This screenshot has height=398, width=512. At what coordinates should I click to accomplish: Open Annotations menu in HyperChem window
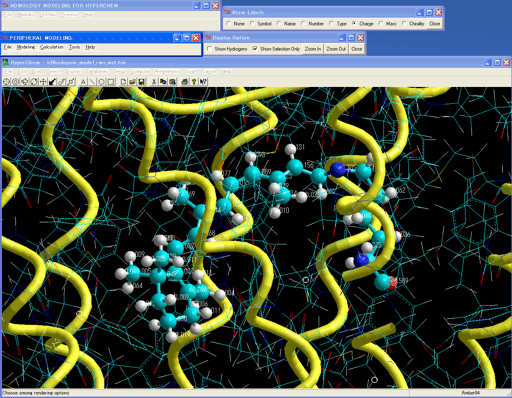point(166,71)
